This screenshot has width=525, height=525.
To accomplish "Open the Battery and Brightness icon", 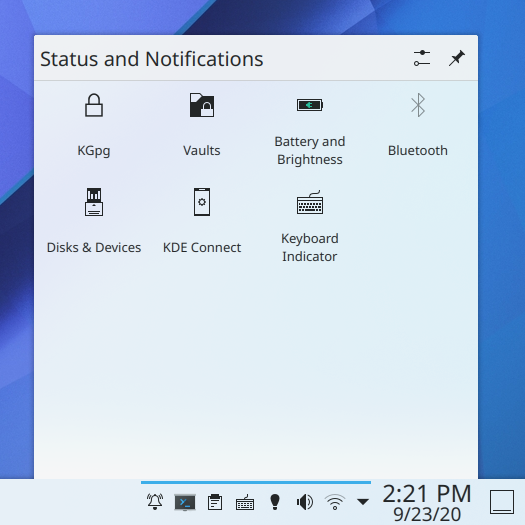I will tap(310, 105).
